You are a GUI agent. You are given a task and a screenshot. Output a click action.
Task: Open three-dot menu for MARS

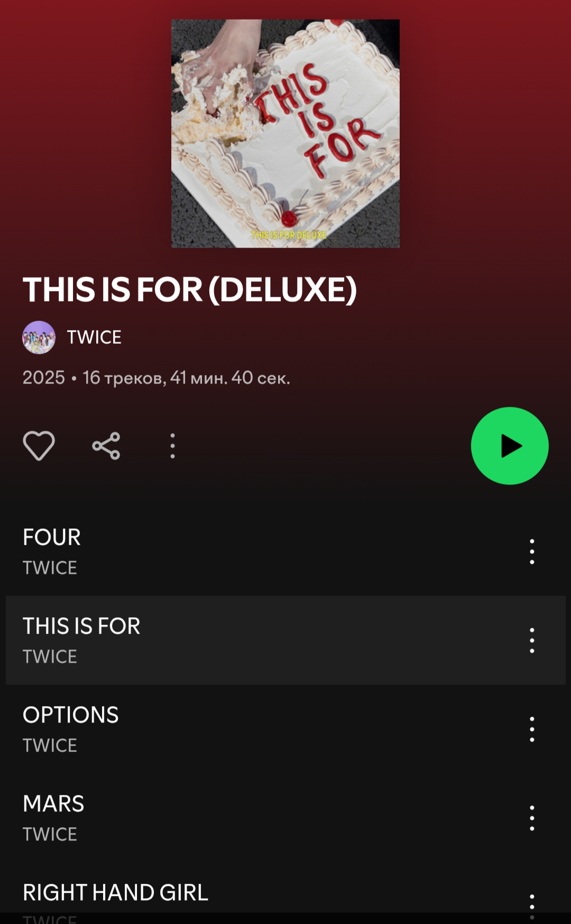click(532, 818)
